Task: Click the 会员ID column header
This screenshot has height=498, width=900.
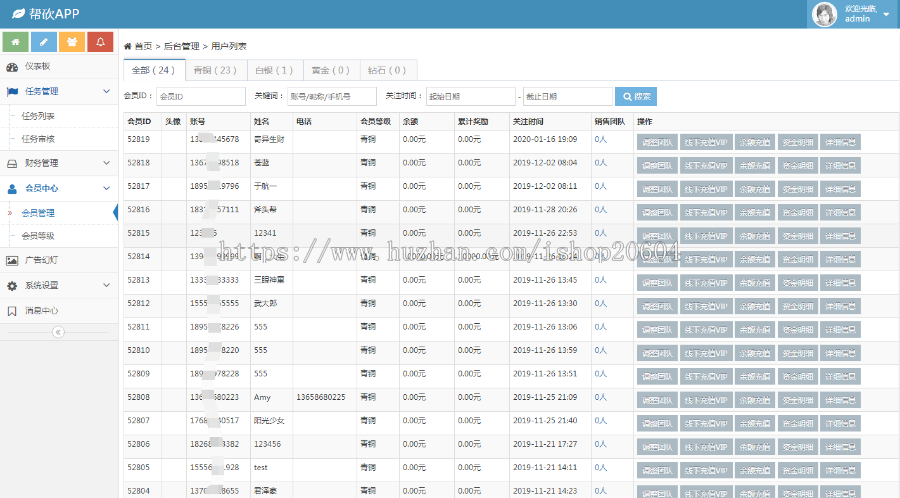Action: click(139, 122)
